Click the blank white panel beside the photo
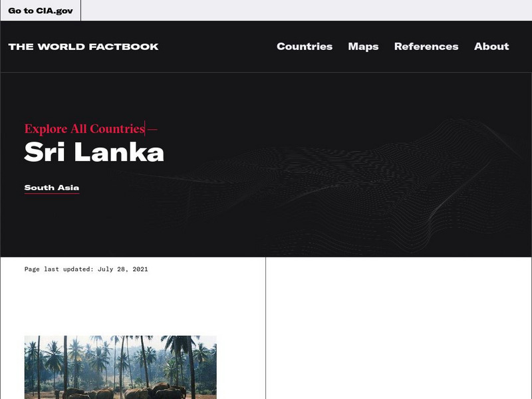532x399 pixels. (398, 328)
